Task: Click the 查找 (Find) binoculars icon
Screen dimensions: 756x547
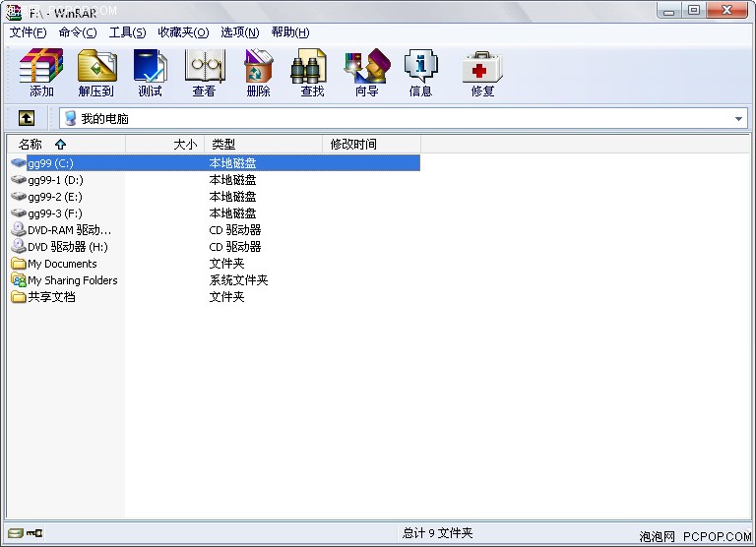Action: point(309,67)
